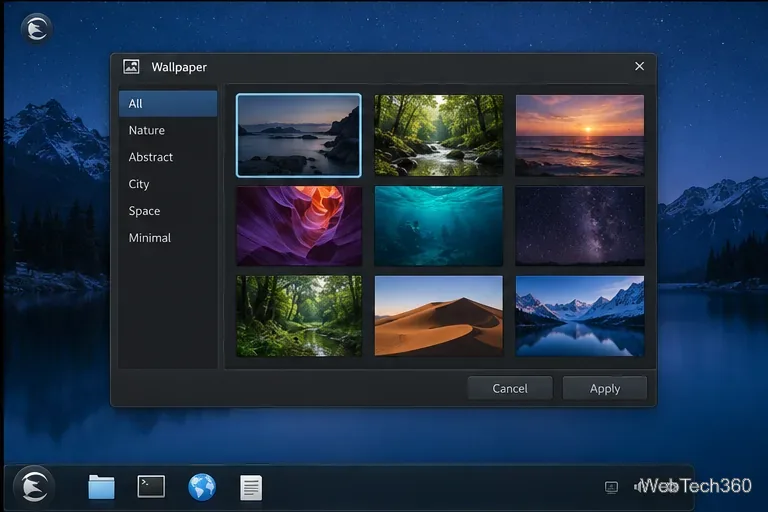Choose the rocky coast dusk wallpaper

(x=299, y=135)
